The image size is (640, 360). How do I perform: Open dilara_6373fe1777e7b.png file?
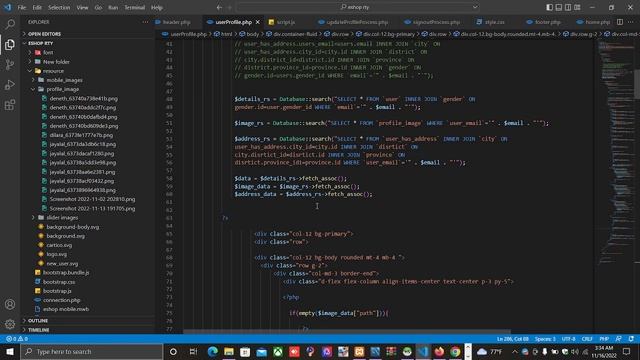coord(81,135)
